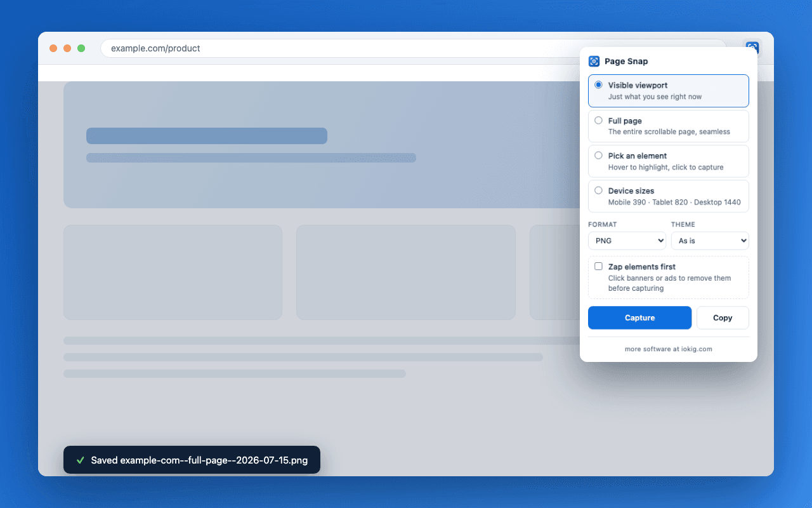
Task: Click the Copy button
Action: [723, 317]
